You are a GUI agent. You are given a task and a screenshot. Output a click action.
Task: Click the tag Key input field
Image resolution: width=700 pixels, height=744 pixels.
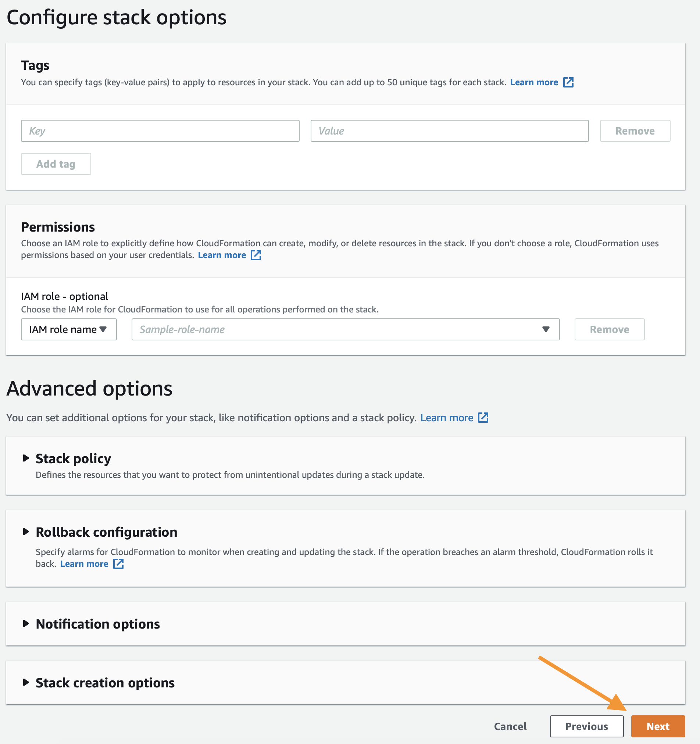coord(160,131)
